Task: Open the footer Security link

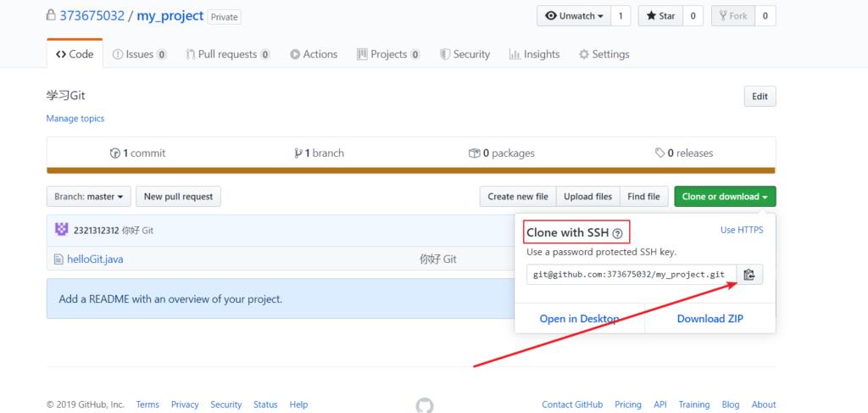Action: [x=225, y=405]
